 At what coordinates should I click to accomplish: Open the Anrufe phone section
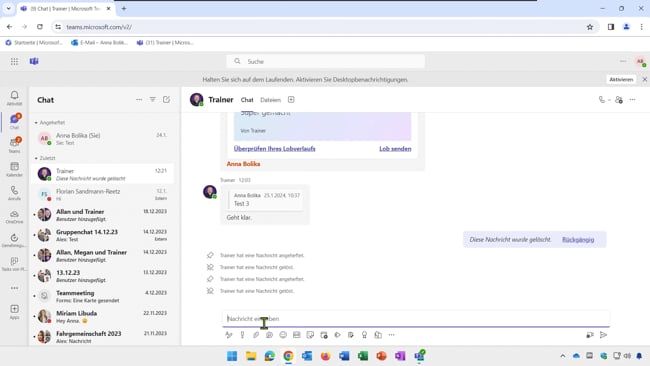15,193
